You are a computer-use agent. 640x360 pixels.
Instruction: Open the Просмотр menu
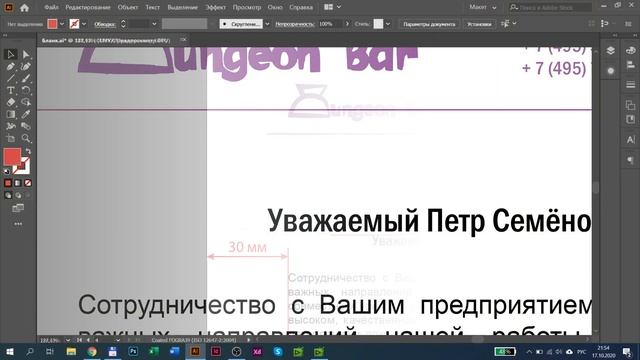coord(247,7)
